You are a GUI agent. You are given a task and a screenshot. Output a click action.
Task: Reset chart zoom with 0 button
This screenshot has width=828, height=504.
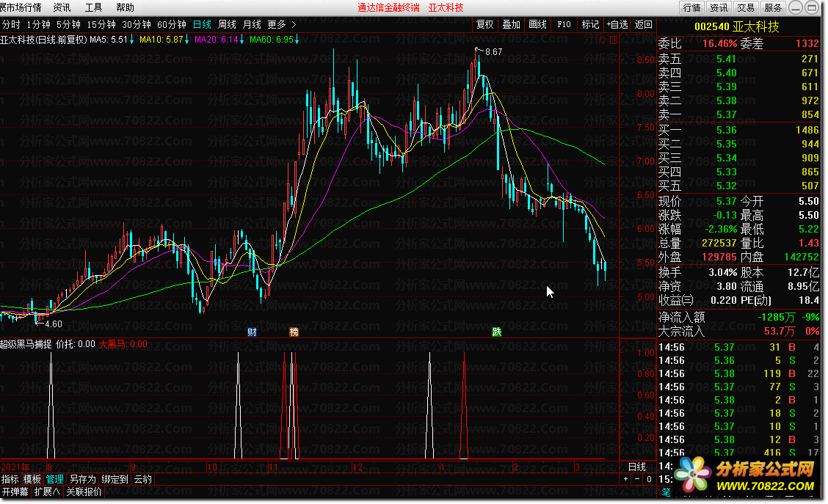coord(649,479)
